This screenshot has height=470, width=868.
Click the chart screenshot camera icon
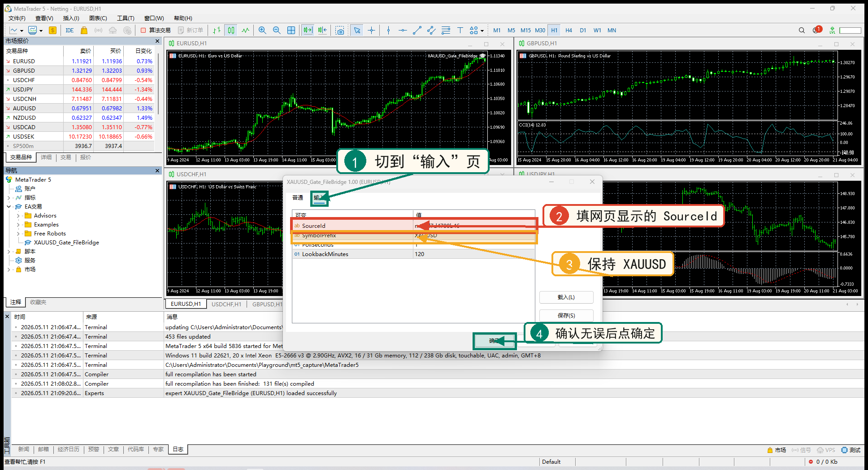pos(340,30)
